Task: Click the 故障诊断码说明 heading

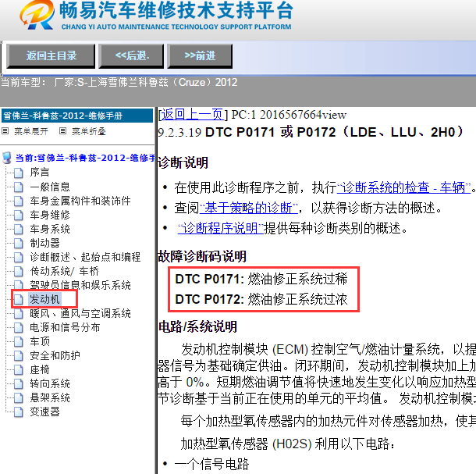Action: point(202,256)
